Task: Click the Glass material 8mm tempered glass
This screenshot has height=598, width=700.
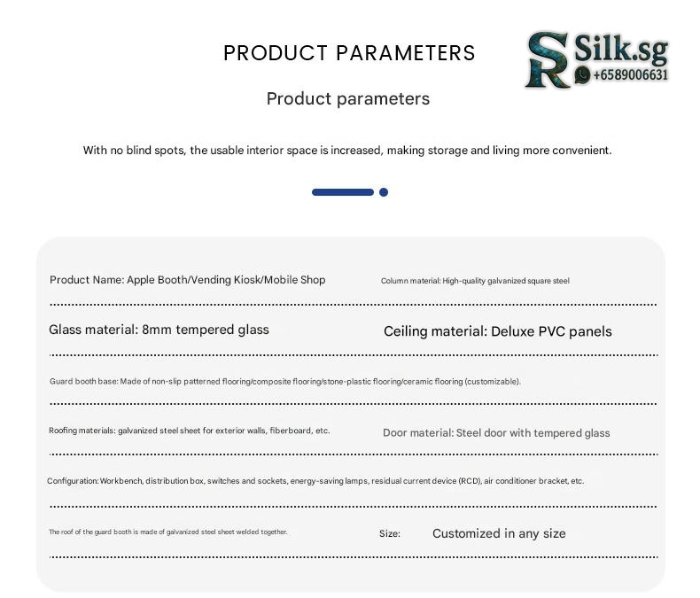Action: click(159, 330)
